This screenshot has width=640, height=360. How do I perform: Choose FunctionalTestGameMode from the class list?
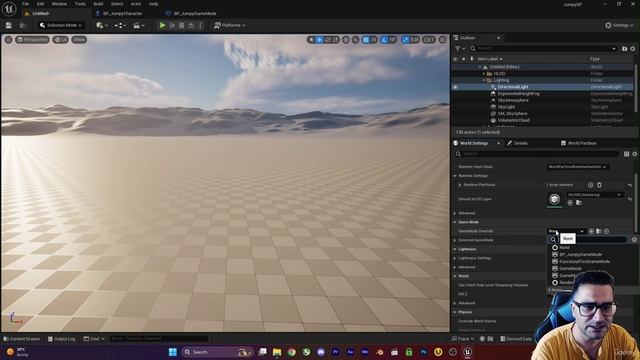pos(584,262)
